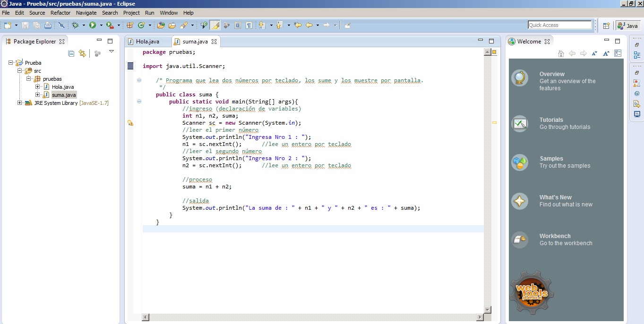
Task: Run the suma.java program
Action: click(93, 25)
